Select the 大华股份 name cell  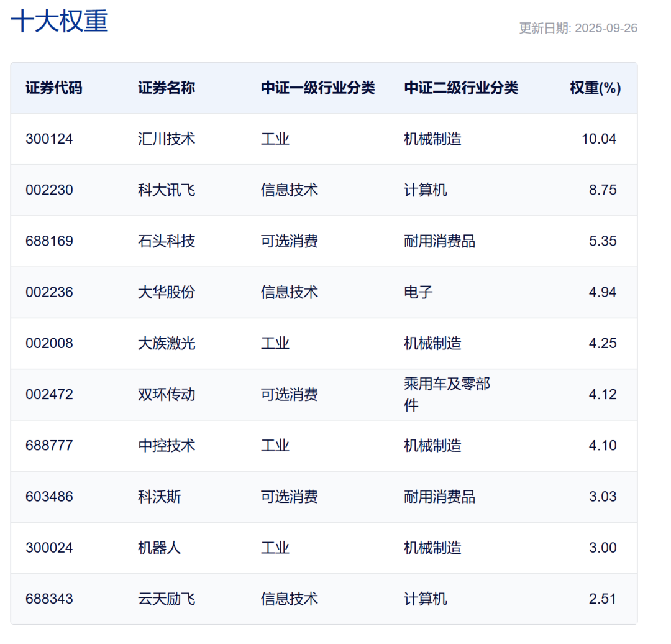tap(167, 292)
